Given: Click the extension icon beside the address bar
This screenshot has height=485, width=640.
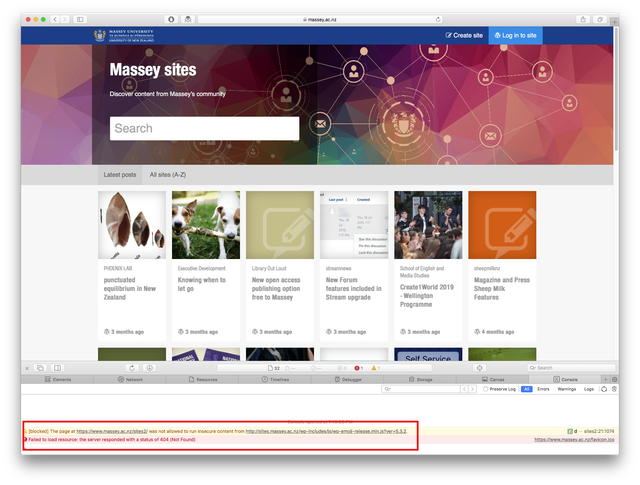Looking at the screenshot, I should point(188,19).
